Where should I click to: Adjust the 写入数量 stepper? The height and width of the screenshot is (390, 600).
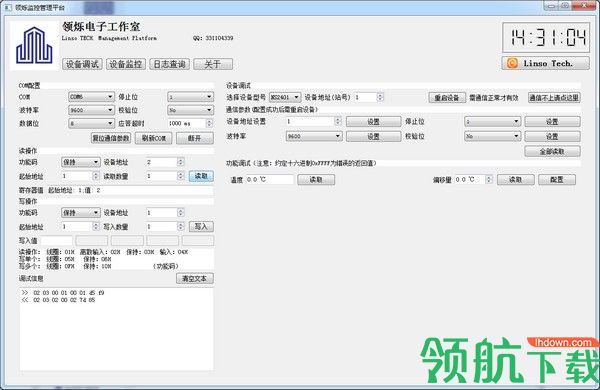(181, 227)
